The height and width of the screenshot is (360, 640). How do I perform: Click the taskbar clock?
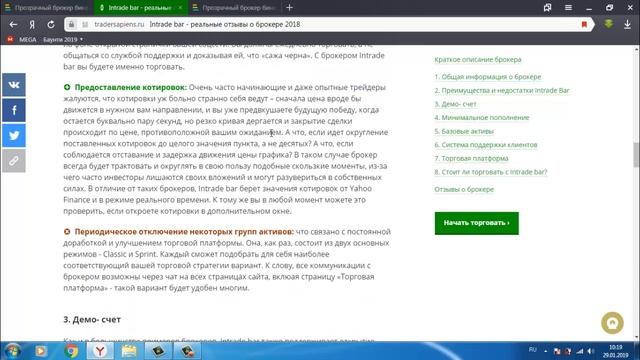616,351
